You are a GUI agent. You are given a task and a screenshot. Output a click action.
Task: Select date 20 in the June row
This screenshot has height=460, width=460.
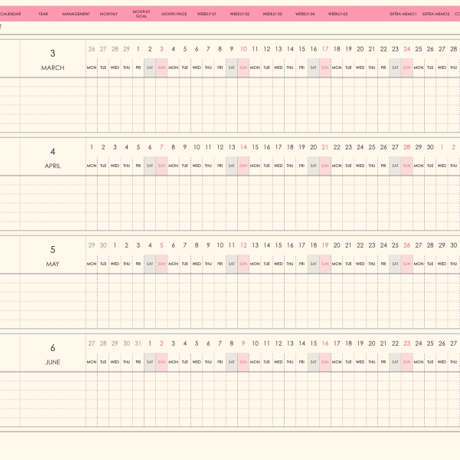[372, 343]
